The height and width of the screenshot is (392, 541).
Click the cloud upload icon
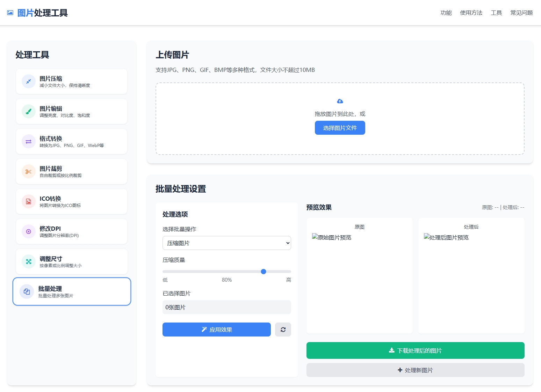pyautogui.click(x=340, y=101)
